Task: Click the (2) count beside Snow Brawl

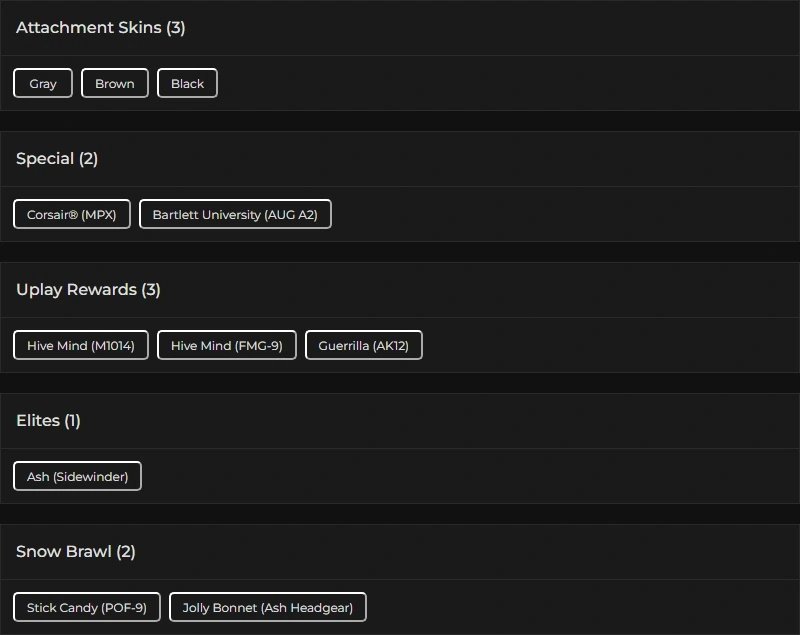Action: pyautogui.click(x=126, y=552)
